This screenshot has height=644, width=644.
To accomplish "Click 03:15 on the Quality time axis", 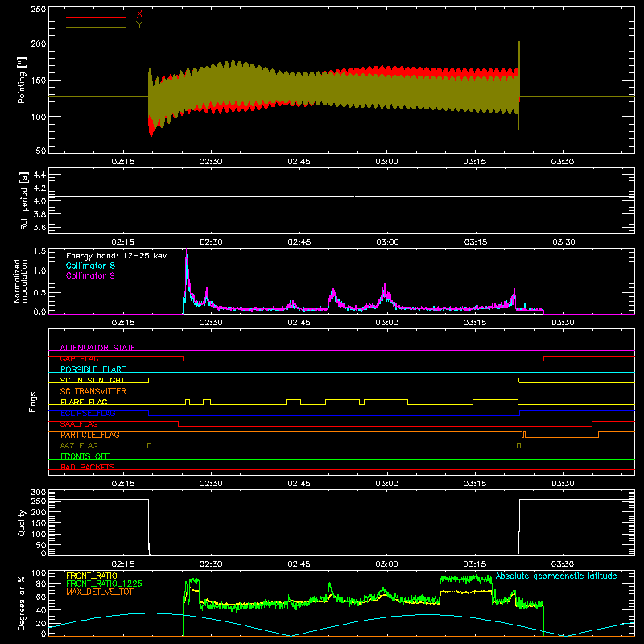I will 475,564.
